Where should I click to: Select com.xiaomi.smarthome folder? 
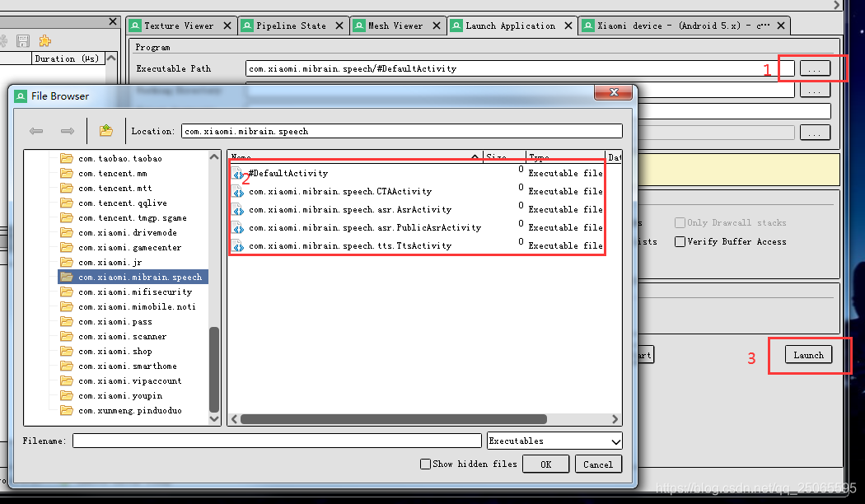tap(128, 366)
